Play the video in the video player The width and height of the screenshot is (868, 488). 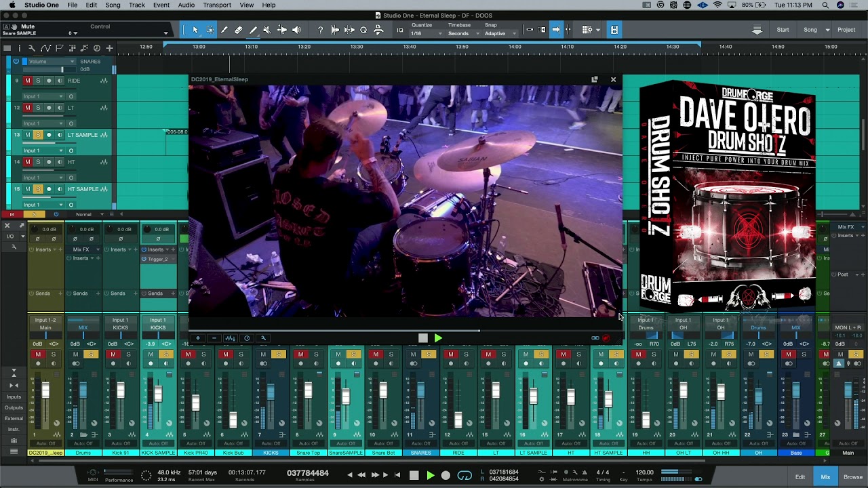coord(438,338)
